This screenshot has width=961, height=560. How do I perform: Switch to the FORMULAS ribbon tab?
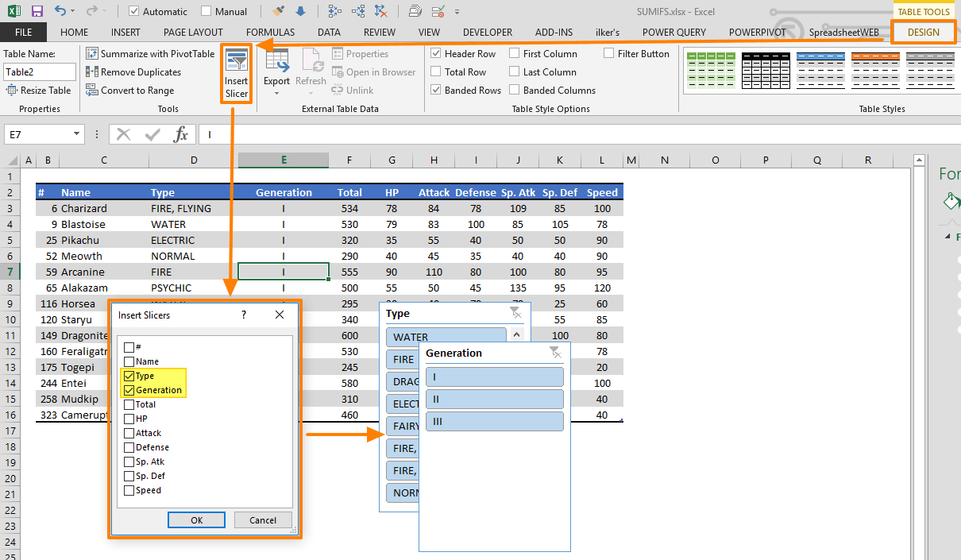[x=270, y=32]
